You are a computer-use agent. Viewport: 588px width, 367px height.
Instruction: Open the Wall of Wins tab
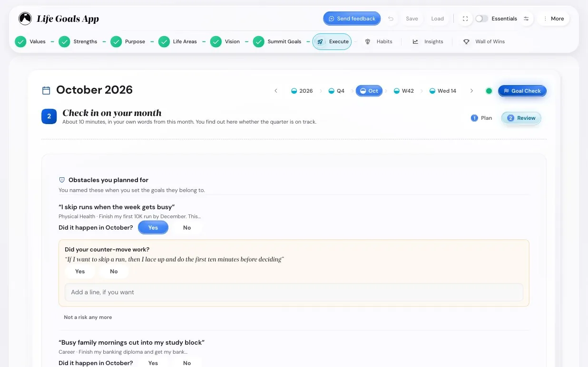[484, 41]
